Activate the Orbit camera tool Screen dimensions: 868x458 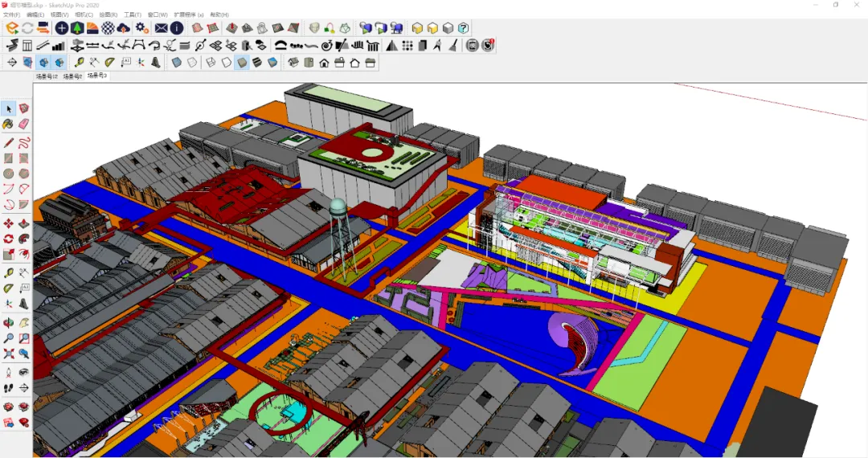[x=9, y=322]
